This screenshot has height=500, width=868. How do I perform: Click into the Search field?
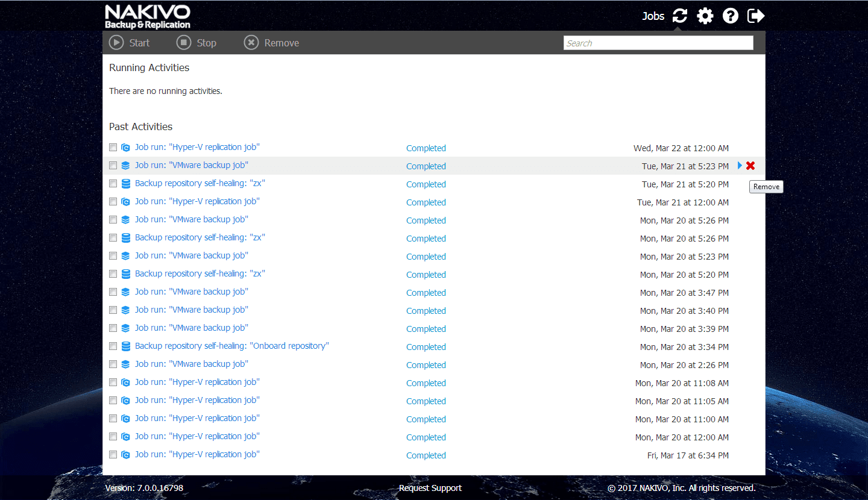point(658,43)
